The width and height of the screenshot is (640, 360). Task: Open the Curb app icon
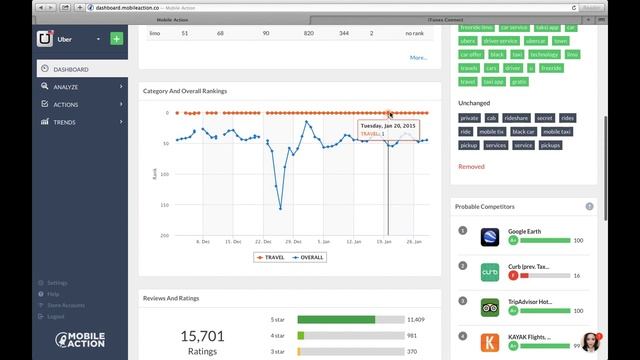tap(490, 272)
